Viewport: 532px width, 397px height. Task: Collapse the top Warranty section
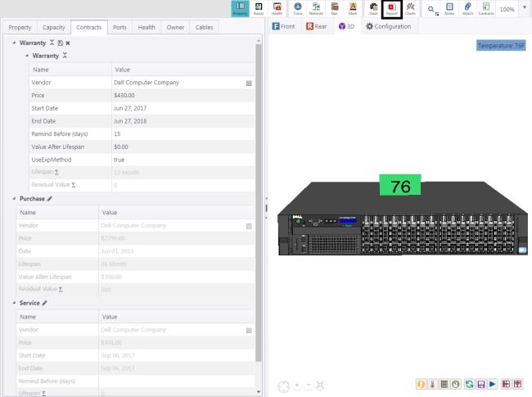tap(16, 43)
